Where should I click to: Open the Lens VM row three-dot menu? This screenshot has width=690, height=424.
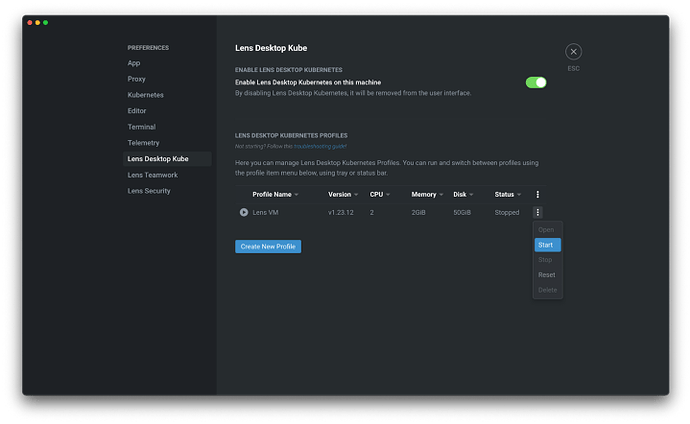pyautogui.click(x=538, y=212)
